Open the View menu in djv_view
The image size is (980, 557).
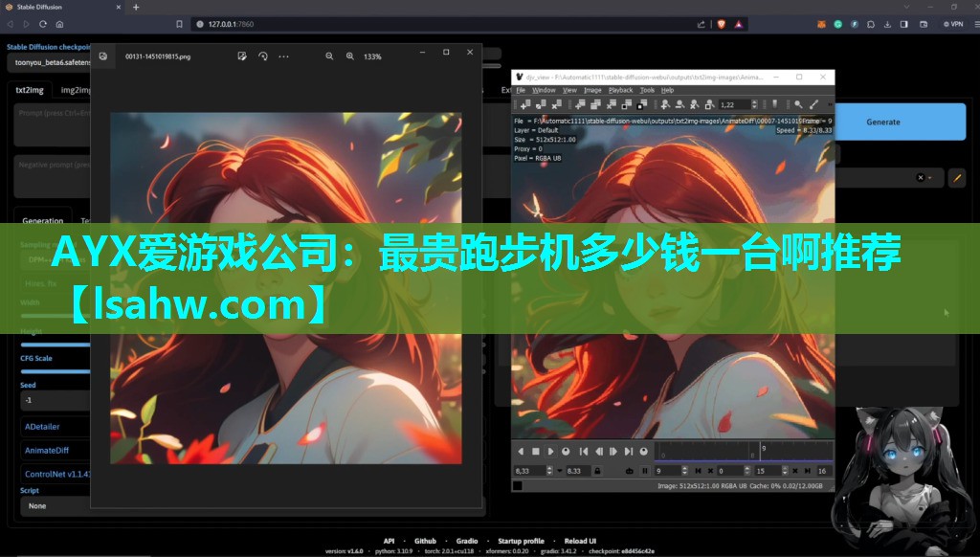click(x=569, y=90)
